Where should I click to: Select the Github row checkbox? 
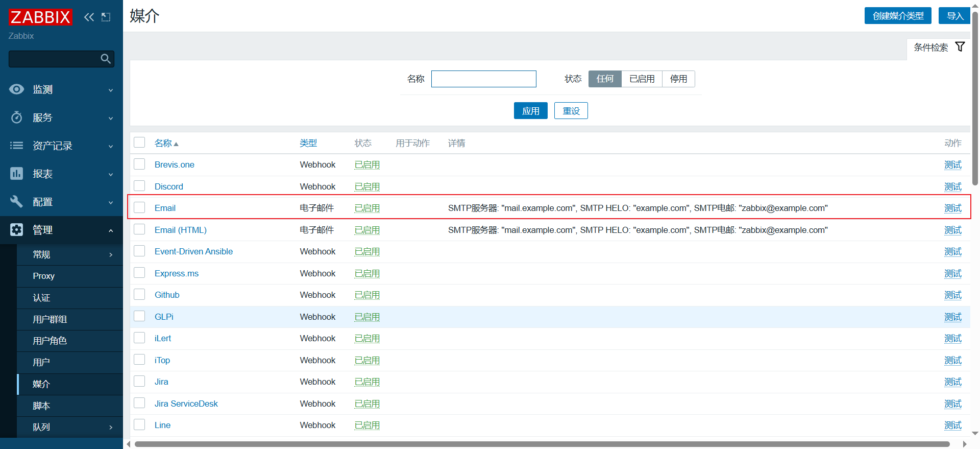[139, 294]
